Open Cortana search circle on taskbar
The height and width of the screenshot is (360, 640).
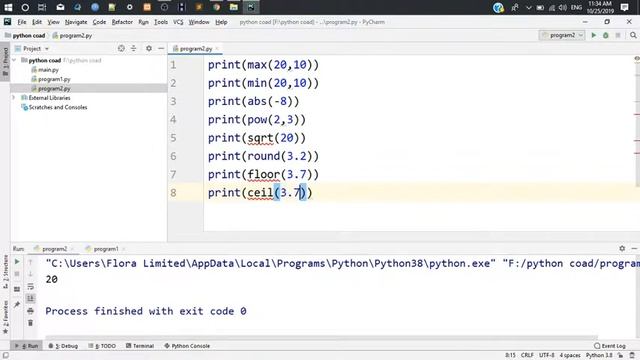pyautogui.click(x=25, y=7)
